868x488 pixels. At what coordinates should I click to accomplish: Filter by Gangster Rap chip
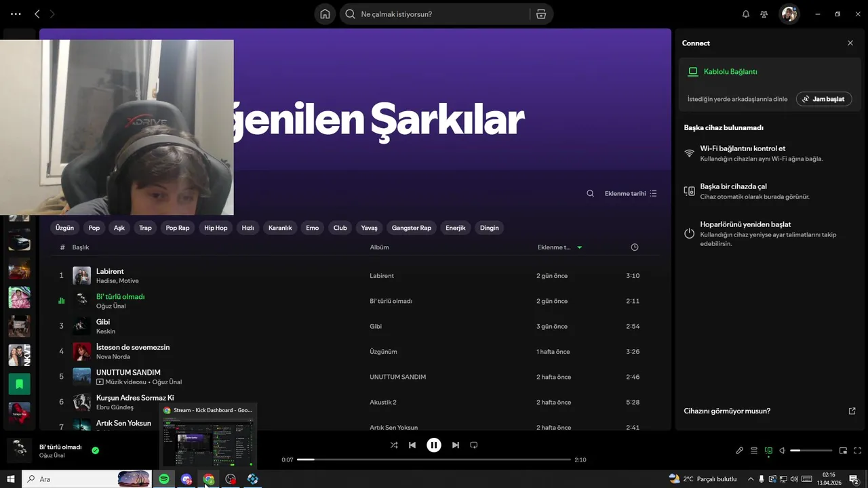point(412,228)
